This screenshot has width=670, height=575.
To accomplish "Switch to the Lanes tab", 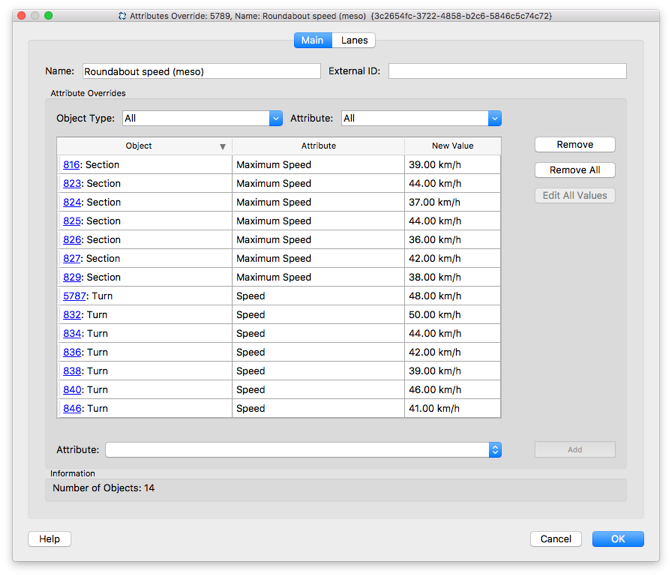I will coord(354,40).
